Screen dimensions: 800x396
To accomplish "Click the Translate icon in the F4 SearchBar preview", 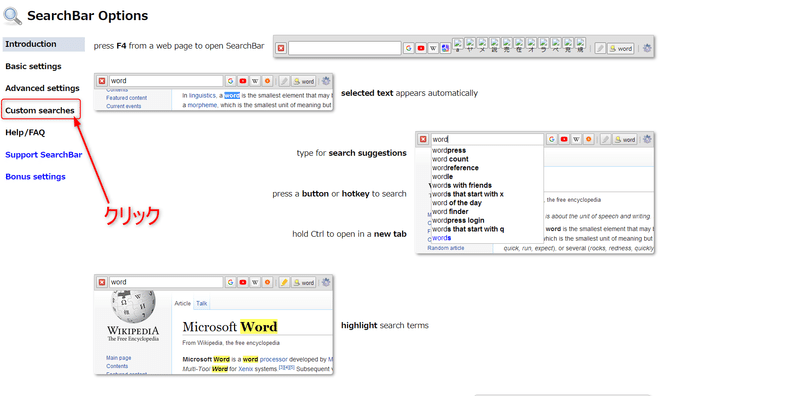I will point(445,48).
